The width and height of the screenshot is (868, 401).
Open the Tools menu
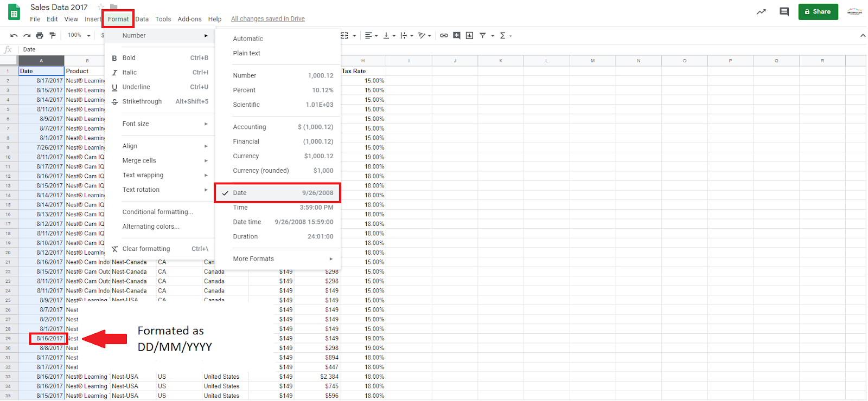point(163,19)
